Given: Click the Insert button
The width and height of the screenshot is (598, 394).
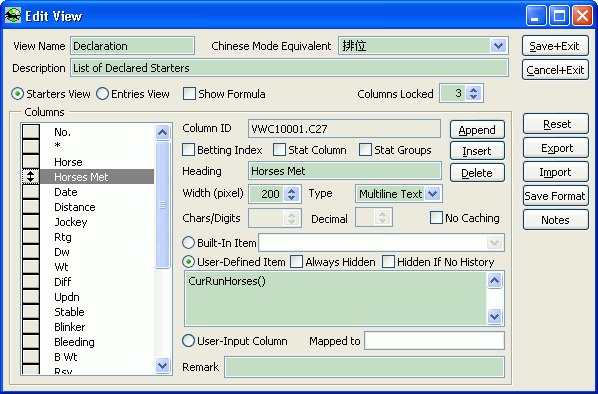Looking at the screenshot, I should pos(477,151).
